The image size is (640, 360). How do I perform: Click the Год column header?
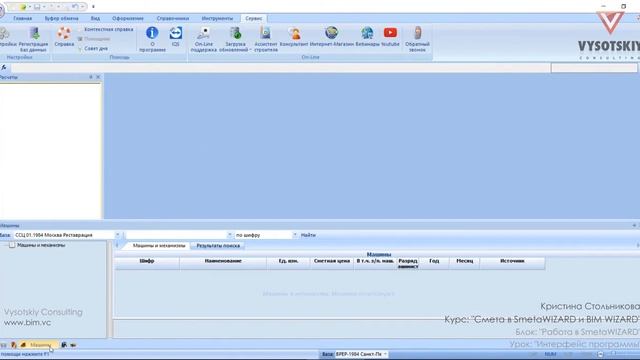[434, 263]
